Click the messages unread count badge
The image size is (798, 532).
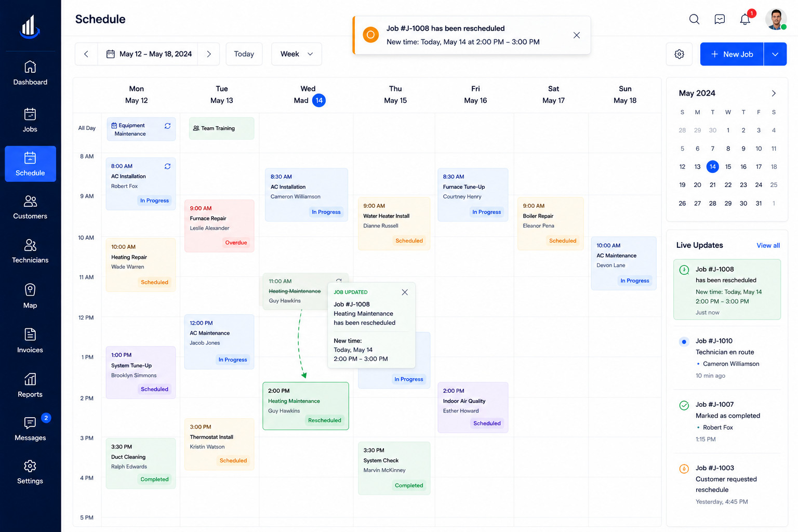point(46,418)
